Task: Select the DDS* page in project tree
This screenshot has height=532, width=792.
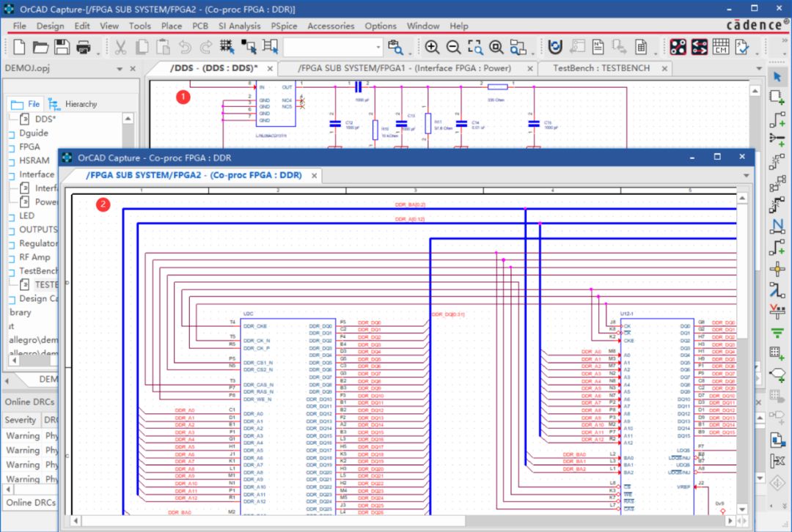Action: (45, 119)
